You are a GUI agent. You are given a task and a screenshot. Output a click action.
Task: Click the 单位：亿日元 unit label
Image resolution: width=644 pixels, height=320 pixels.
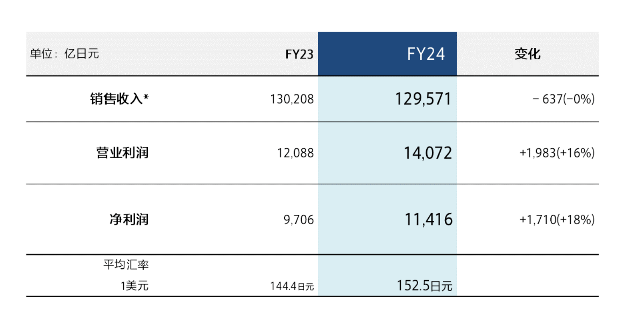click(x=64, y=54)
